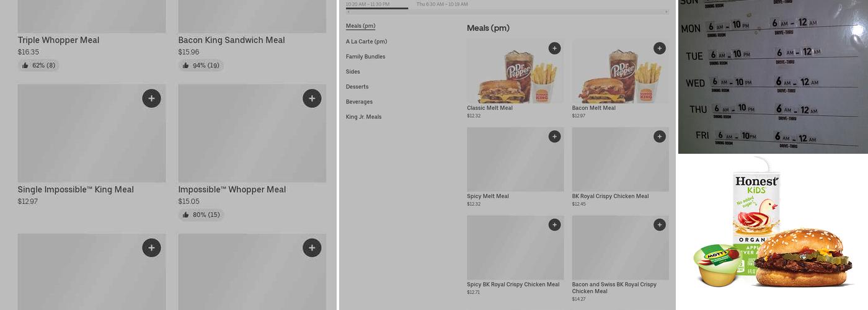Image resolution: width=868 pixels, height=310 pixels.
Task: Go to Family Bundles category
Action: click(x=366, y=56)
